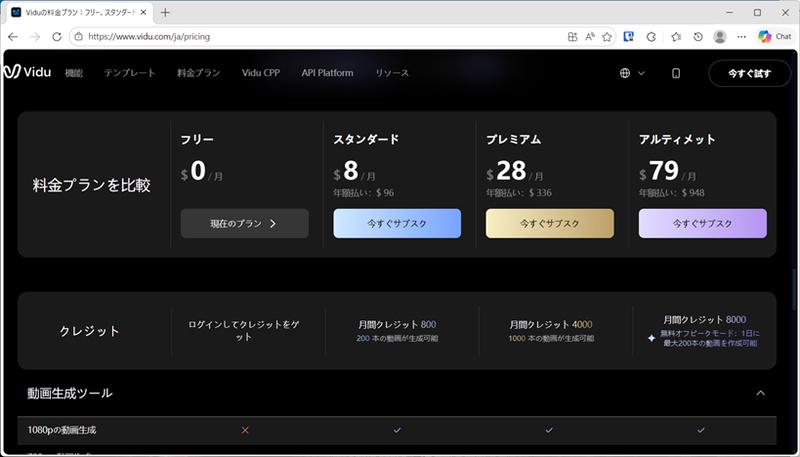
Task: Open the リソース menu item
Action: coord(392,73)
